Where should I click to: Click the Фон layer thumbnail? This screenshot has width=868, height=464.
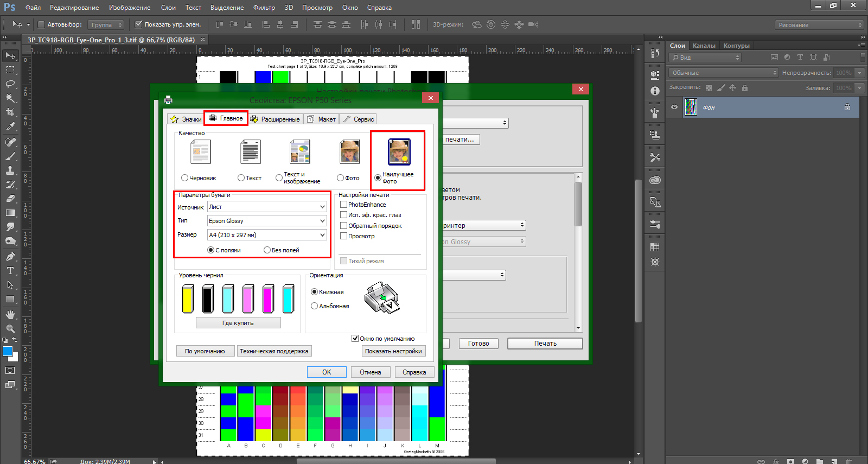(691, 107)
